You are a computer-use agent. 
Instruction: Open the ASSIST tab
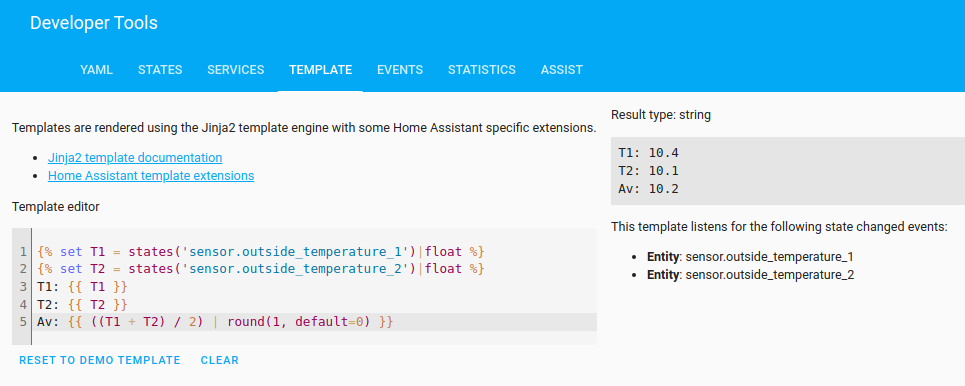pos(562,70)
